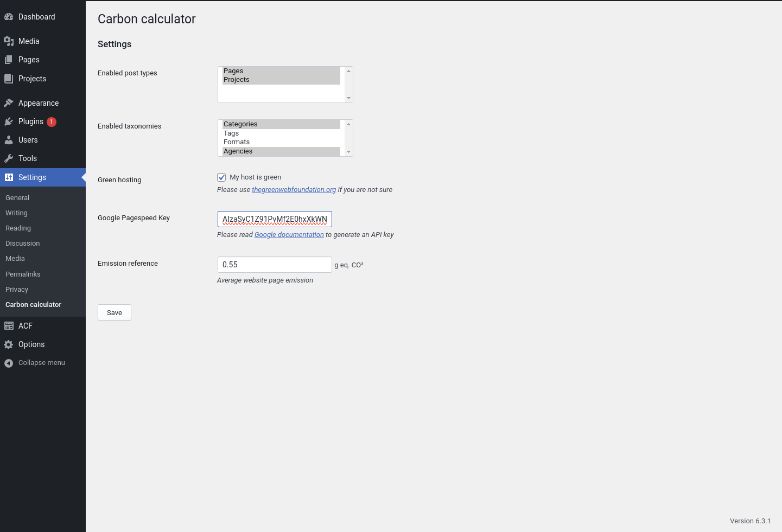Select Agencies in Enabled taxonomies list
The width and height of the screenshot is (782, 532).
281,151
